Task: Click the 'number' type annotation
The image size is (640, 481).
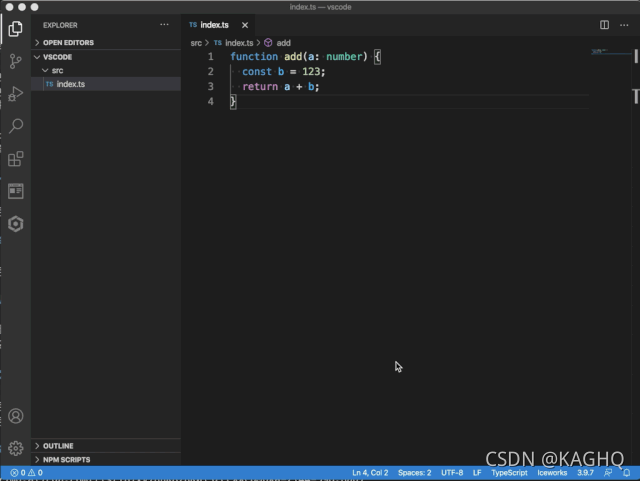Action: click(344, 56)
